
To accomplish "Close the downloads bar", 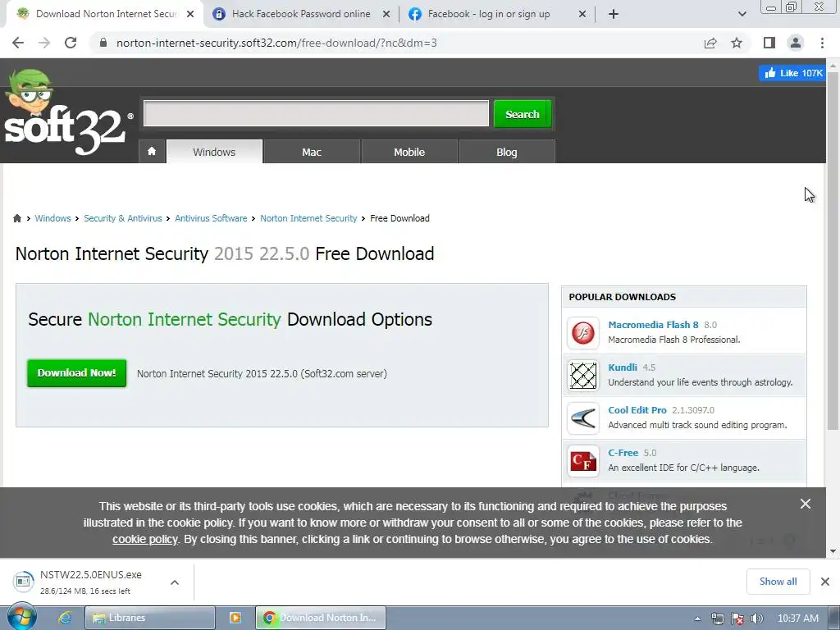I will (825, 582).
